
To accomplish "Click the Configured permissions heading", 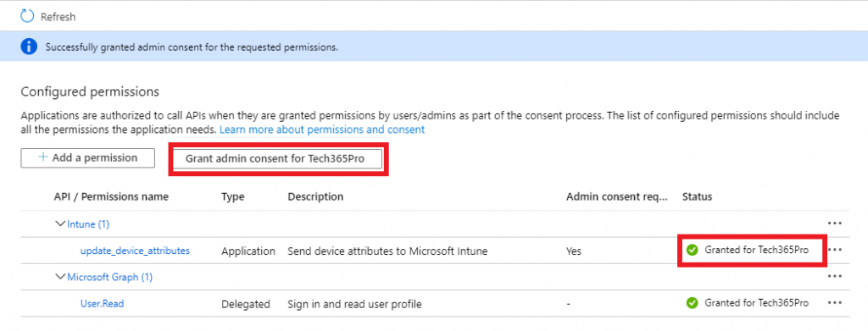I will [x=90, y=91].
